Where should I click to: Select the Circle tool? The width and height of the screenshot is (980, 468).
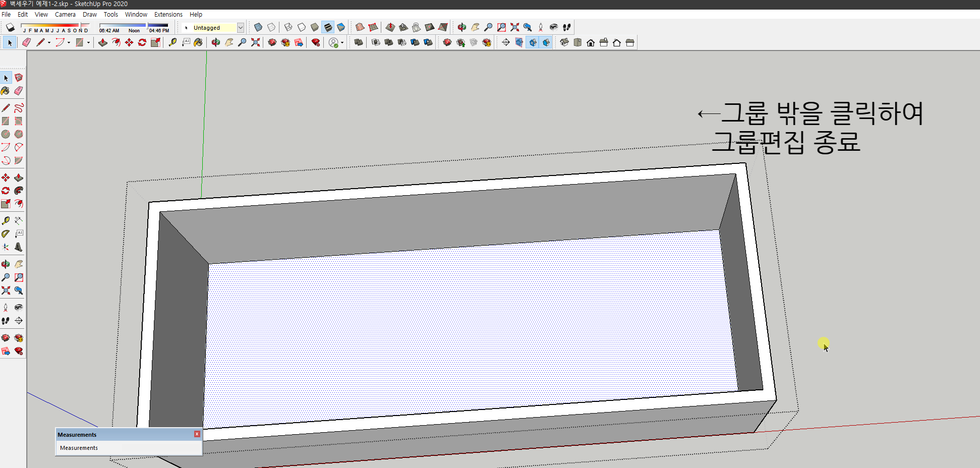(x=6, y=134)
